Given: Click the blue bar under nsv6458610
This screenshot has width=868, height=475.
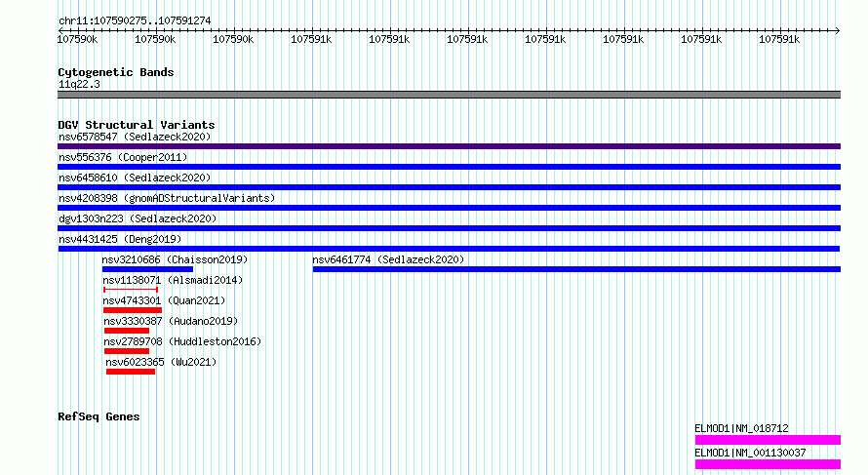Looking at the screenshot, I should pos(449,187).
